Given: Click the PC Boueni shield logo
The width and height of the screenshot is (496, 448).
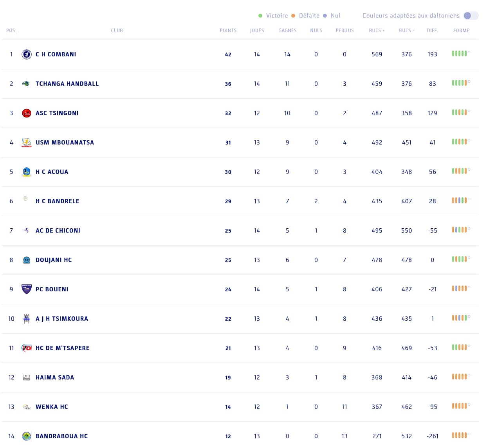Looking at the screenshot, I should [x=27, y=289].
